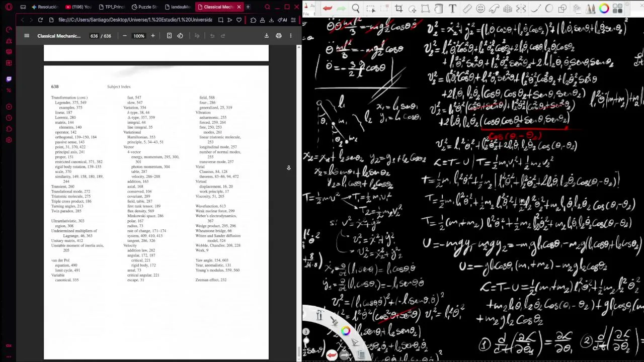Take a snapshot with the address bar icon

pos(220,20)
